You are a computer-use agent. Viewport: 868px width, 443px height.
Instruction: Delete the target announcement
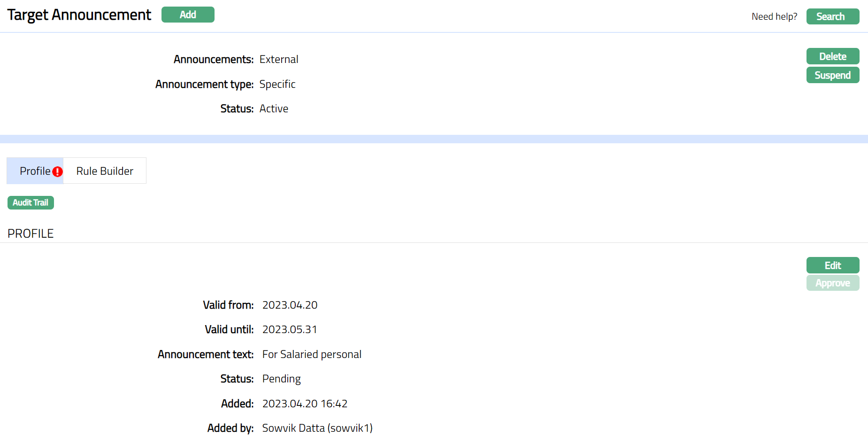click(832, 56)
